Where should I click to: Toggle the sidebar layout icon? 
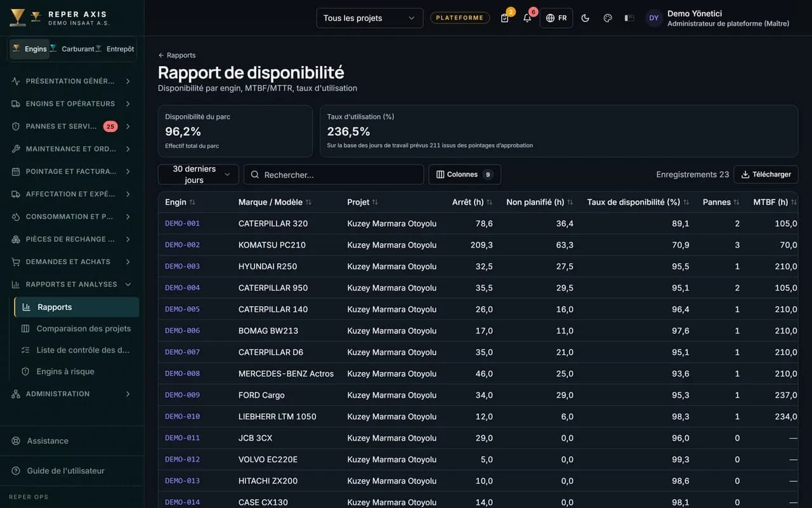[x=629, y=18]
